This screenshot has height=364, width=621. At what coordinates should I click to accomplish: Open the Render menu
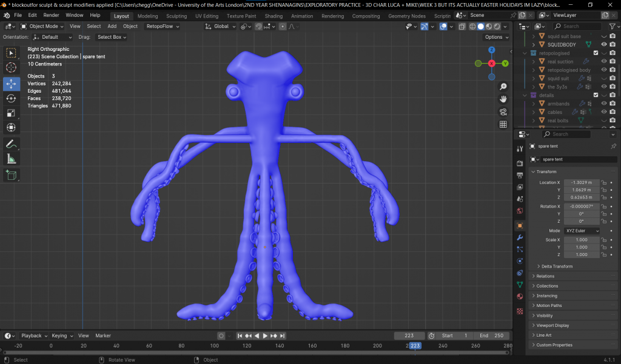point(52,15)
